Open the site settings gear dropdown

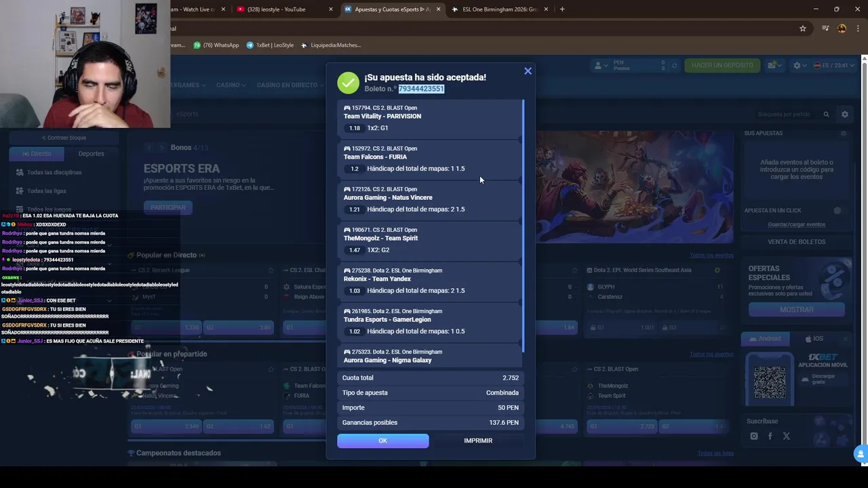800,66
